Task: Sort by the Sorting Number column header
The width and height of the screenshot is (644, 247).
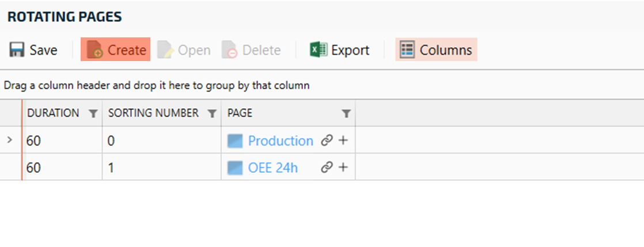Action: tap(153, 113)
